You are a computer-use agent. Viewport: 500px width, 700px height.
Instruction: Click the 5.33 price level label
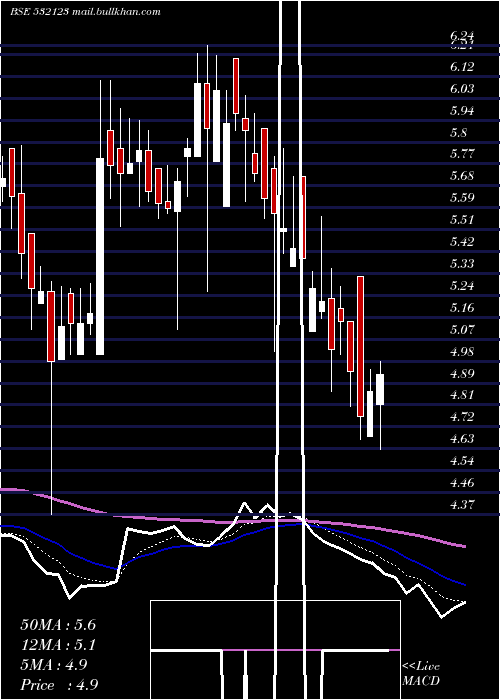(462, 263)
